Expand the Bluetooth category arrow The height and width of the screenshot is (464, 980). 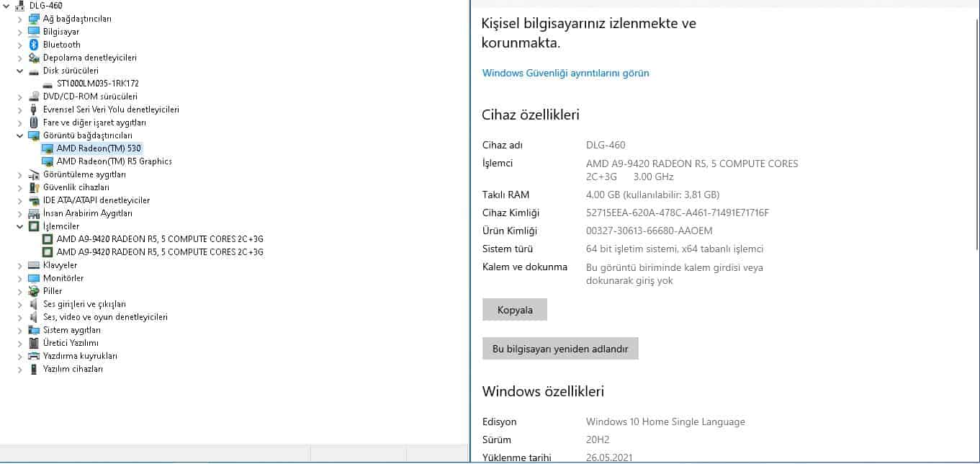[x=20, y=45]
